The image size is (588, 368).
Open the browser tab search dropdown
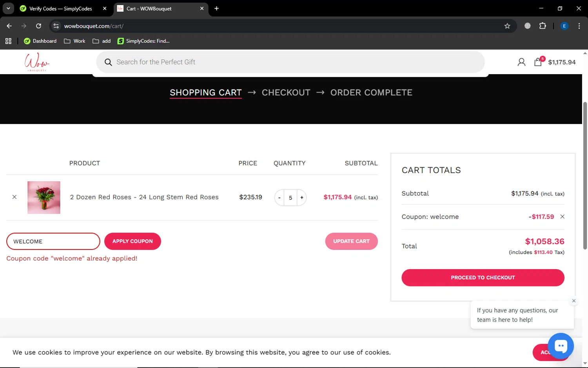[8, 8]
